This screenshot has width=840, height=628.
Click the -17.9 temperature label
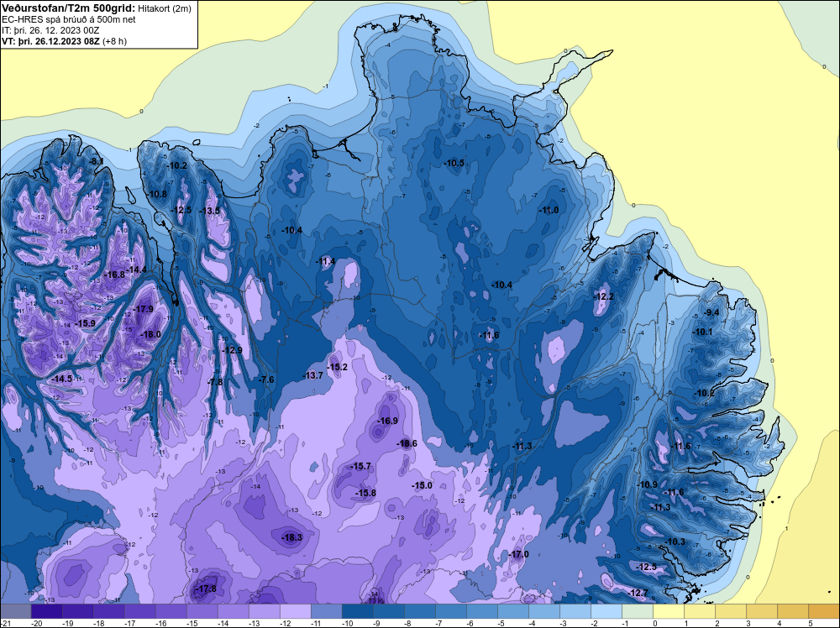point(144,309)
